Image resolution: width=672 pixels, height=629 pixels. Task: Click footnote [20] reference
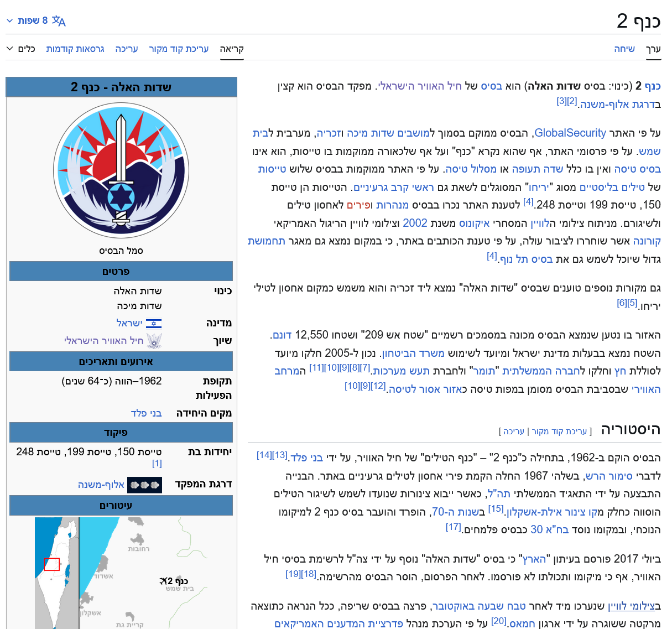(499, 621)
